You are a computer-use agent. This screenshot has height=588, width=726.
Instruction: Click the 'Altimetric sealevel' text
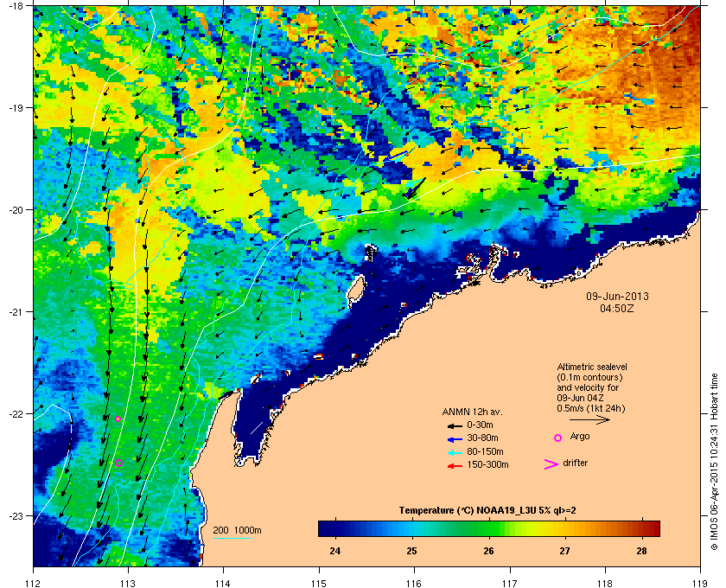pos(592,367)
